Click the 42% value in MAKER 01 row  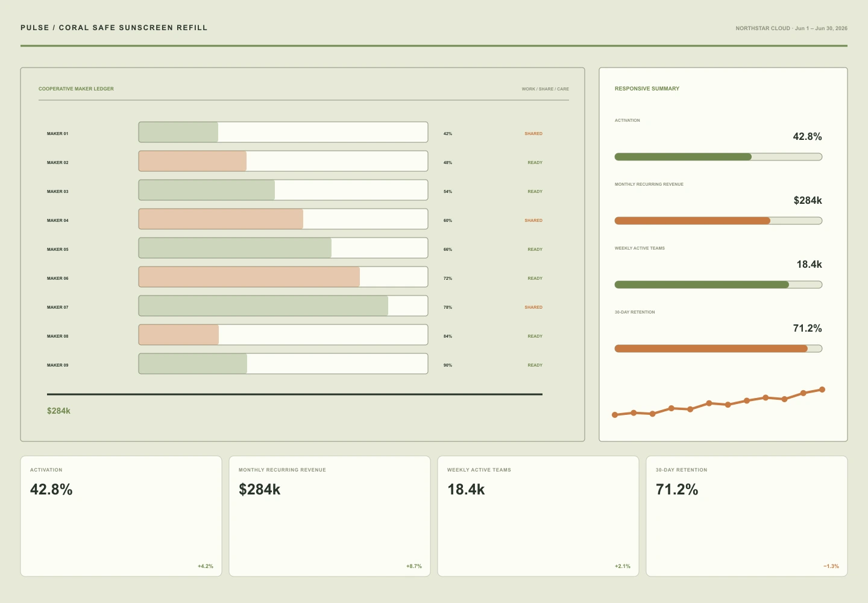point(448,134)
